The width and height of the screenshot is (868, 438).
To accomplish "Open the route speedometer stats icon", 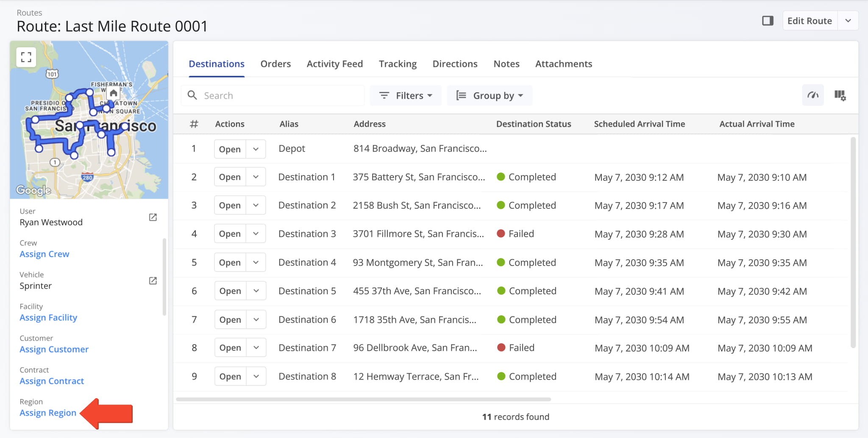I will coord(813,95).
